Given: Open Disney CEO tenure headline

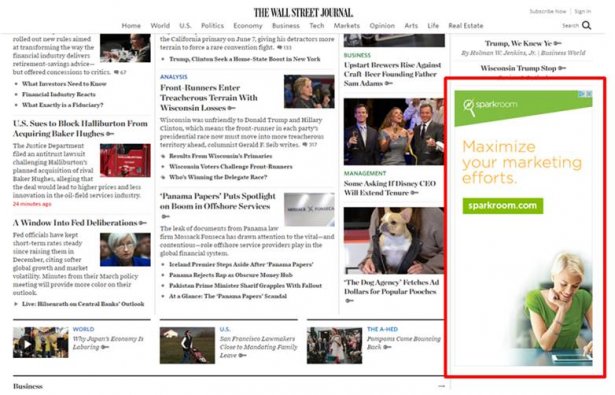Looking at the screenshot, I should (x=390, y=188).
